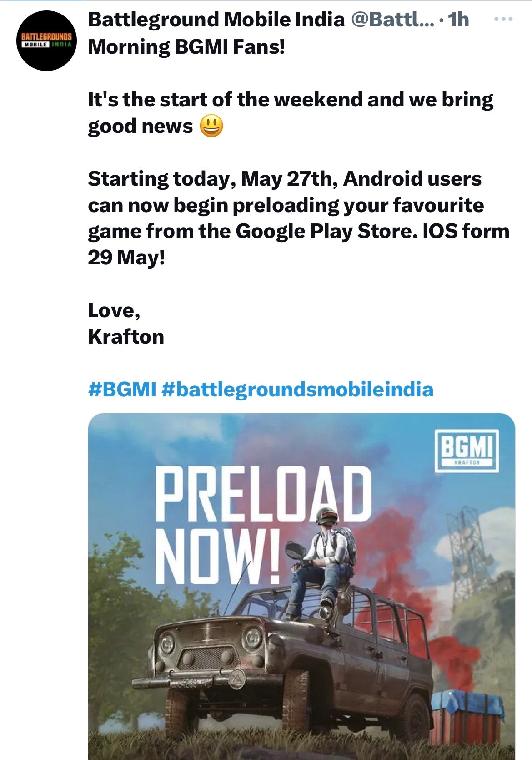The height and width of the screenshot is (760, 532).
Task: Click the Battleground Mobile India display name
Action: [216, 20]
